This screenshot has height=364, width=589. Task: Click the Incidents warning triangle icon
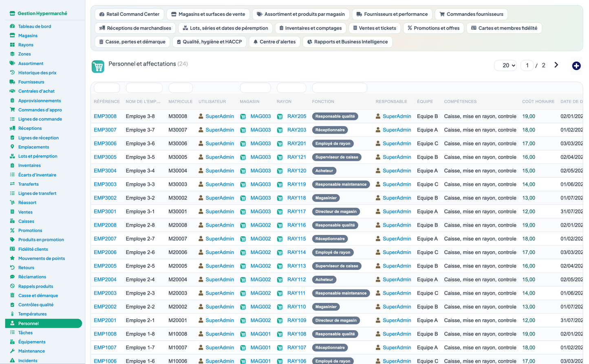tap(12, 360)
